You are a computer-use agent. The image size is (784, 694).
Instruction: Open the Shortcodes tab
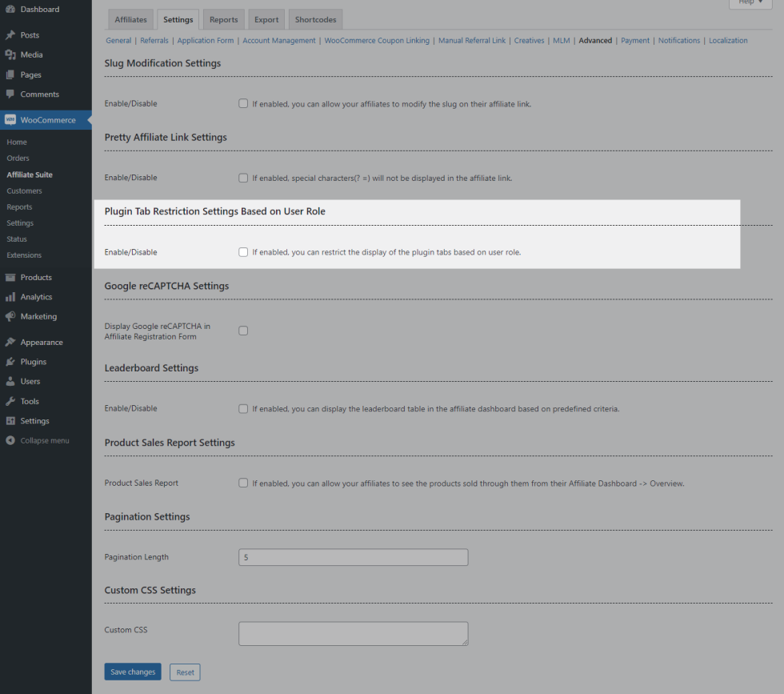tap(315, 20)
